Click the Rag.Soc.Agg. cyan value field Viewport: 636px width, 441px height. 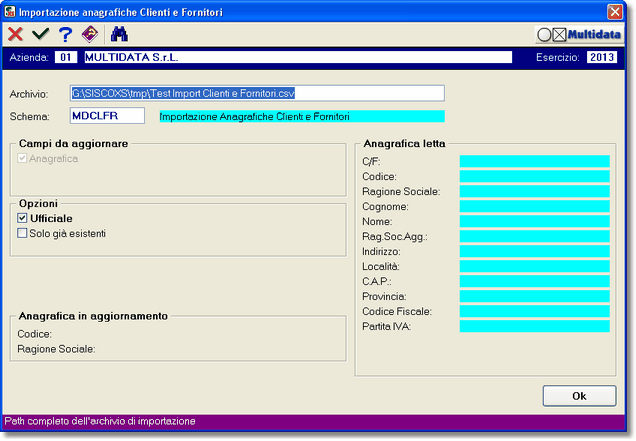pyautogui.click(x=534, y=236)
